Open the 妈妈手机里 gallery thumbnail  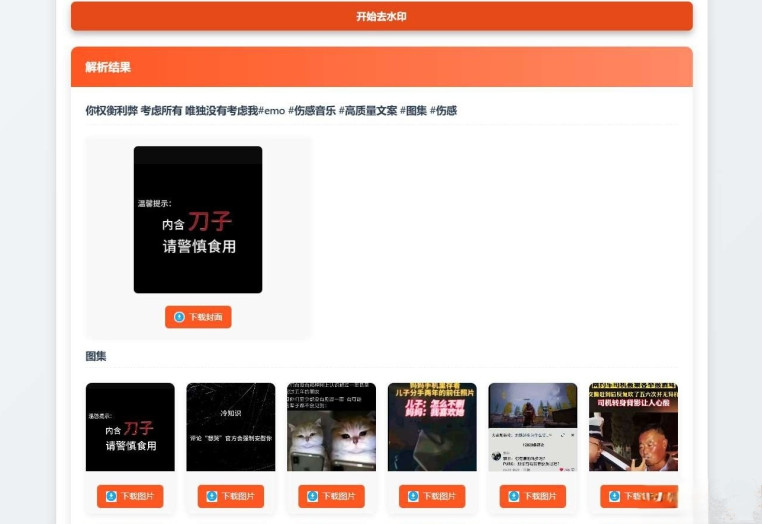[432, 427]
